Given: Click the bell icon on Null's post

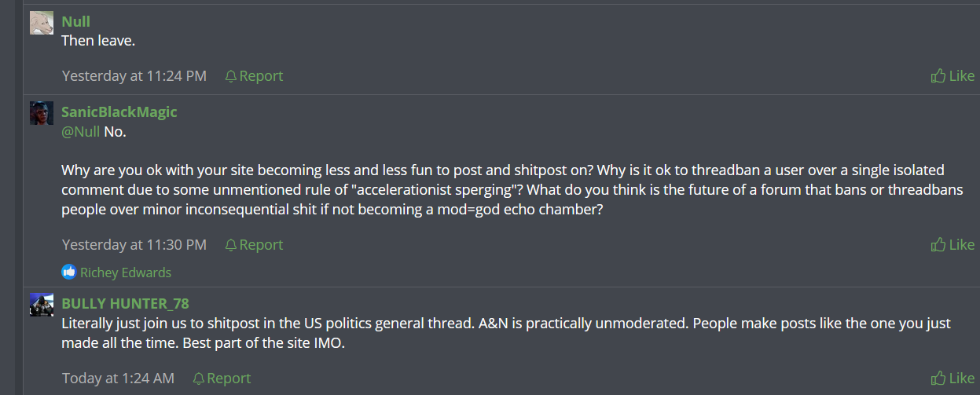Looking at the screenshot, I should tap(231, 76).
